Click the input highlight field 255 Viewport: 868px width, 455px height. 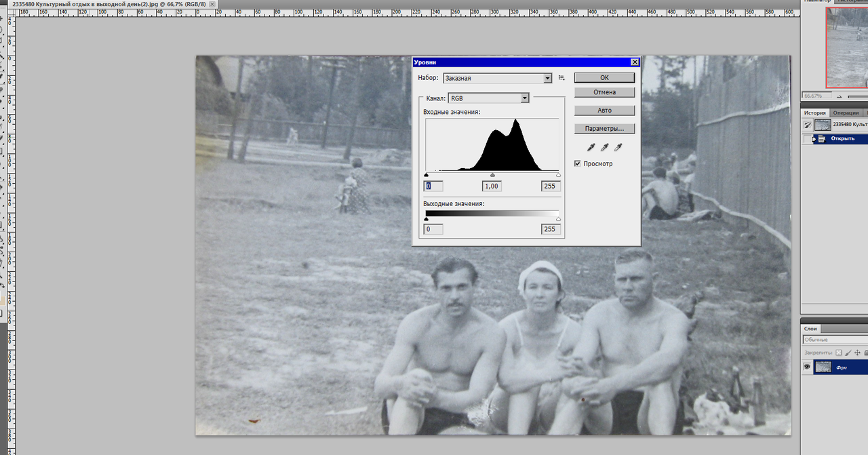[550, 186]
